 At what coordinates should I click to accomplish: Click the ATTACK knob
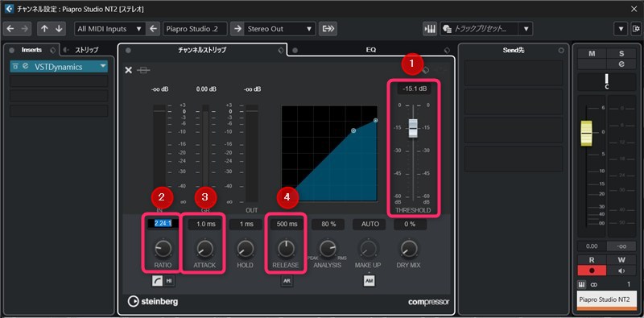click(204, 249)
